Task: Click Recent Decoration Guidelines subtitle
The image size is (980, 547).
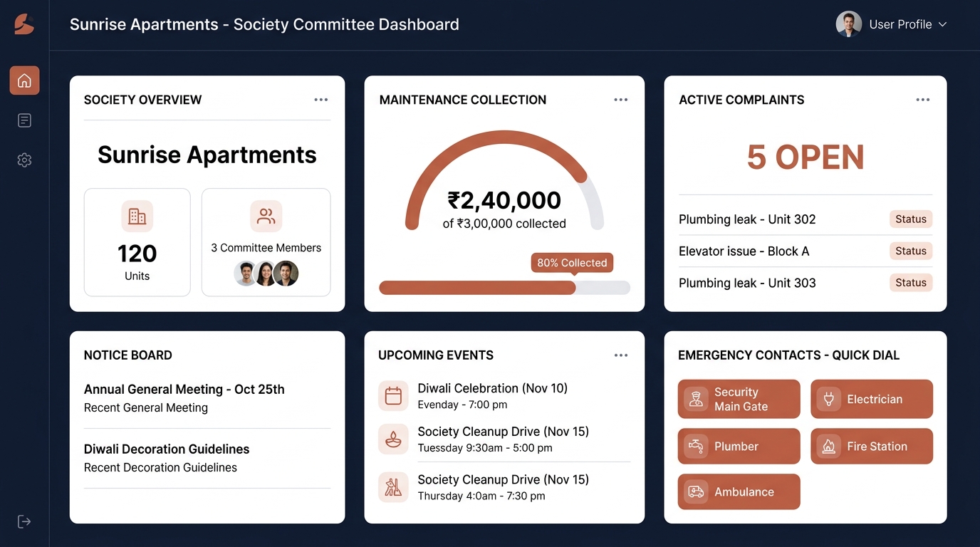Action: pos(160,468)
